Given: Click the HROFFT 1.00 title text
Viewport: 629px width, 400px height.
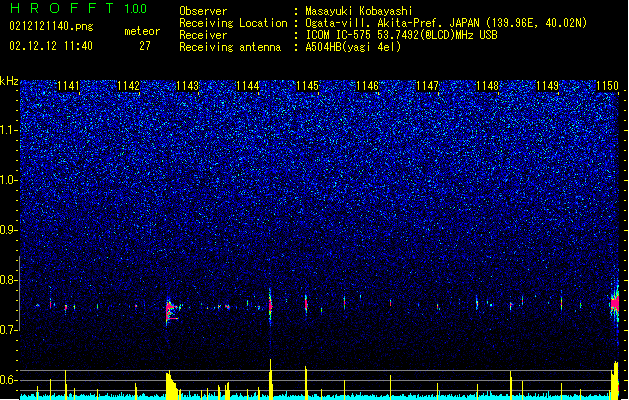Looking at the screenshot, I should 79,8.
